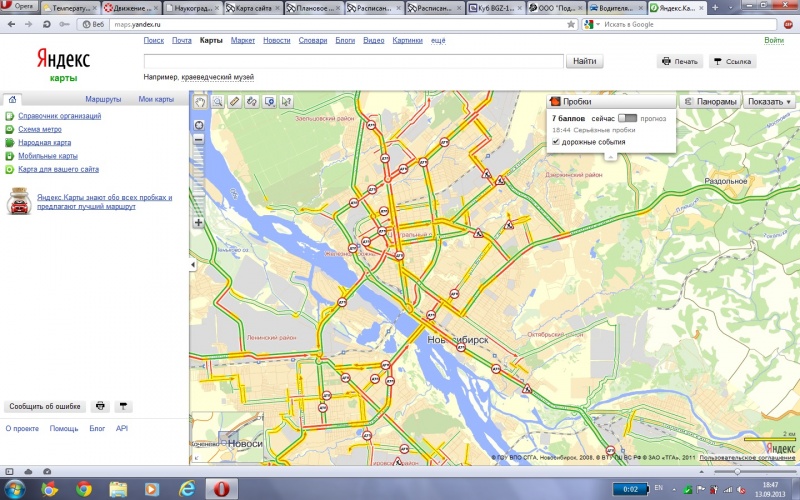Viewport: 800px width, 500px height.
Task: Select the magnifier zoom tool
Action: (217, 101)
